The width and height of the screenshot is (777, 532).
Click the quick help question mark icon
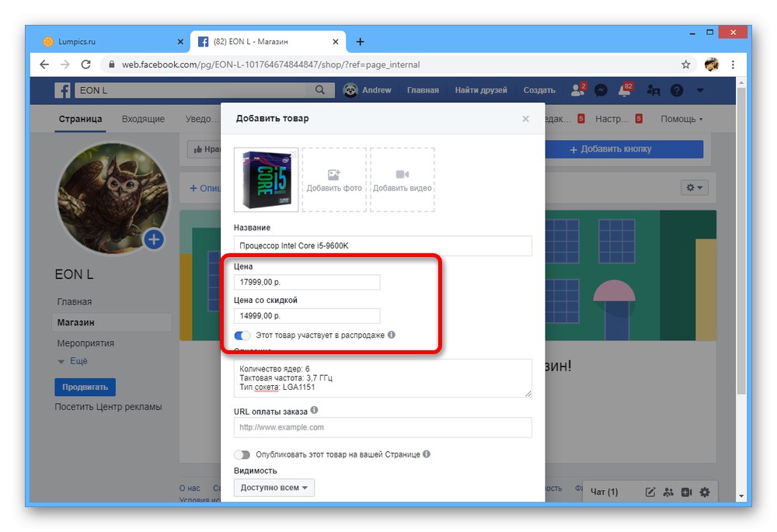point(677,90)
